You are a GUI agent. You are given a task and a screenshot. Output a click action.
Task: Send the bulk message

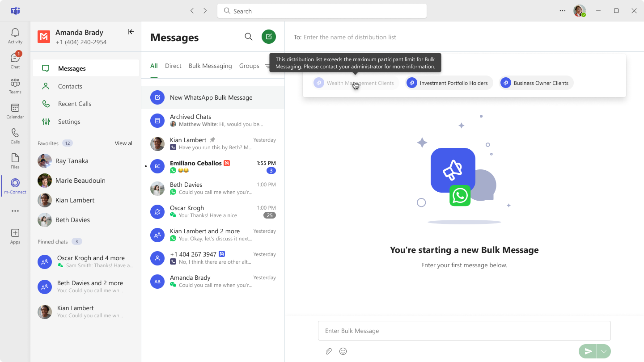[x=588, y=351]
